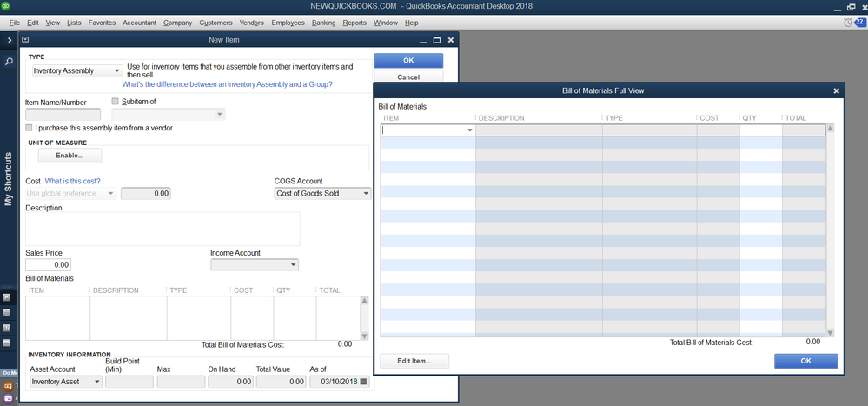Check 'I purchase this assembly item from a vendor'
Screen dimensions: 868x406
click(29, 128)
